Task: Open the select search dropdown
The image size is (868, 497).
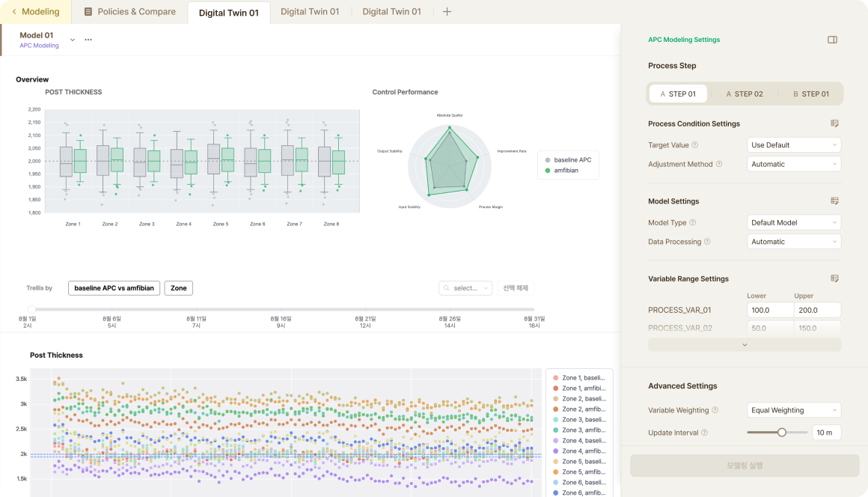Action: coord(465,287)
